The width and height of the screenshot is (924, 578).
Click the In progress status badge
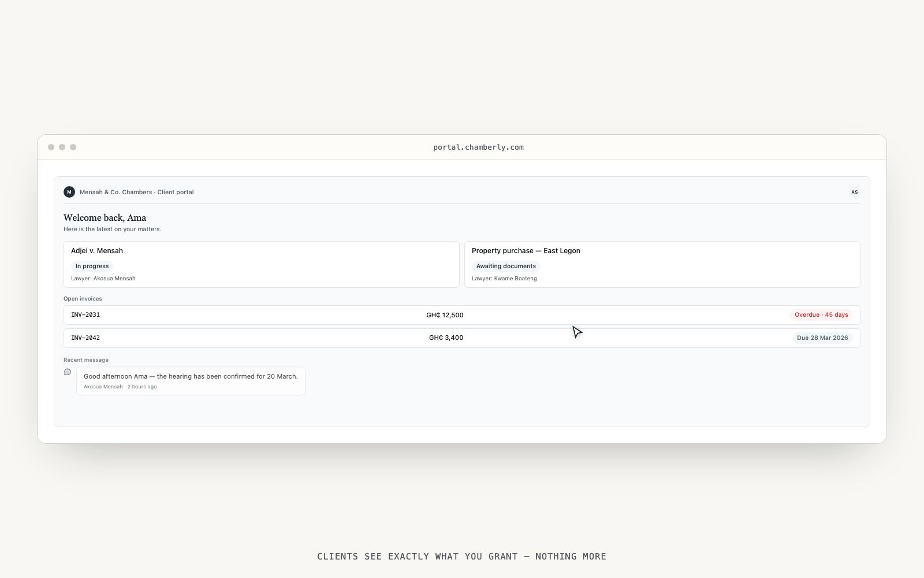click(92, 266)
